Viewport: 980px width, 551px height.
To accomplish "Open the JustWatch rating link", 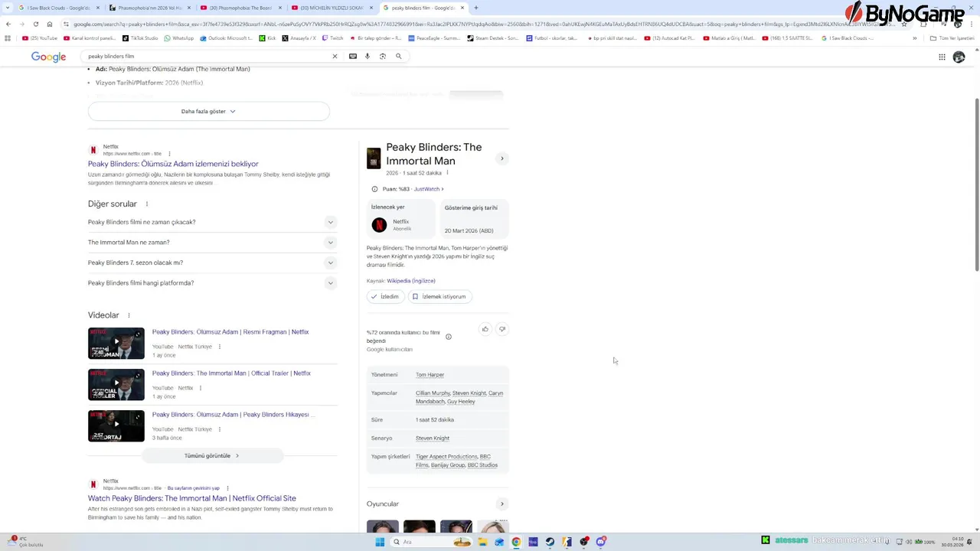I will (429, 189).
